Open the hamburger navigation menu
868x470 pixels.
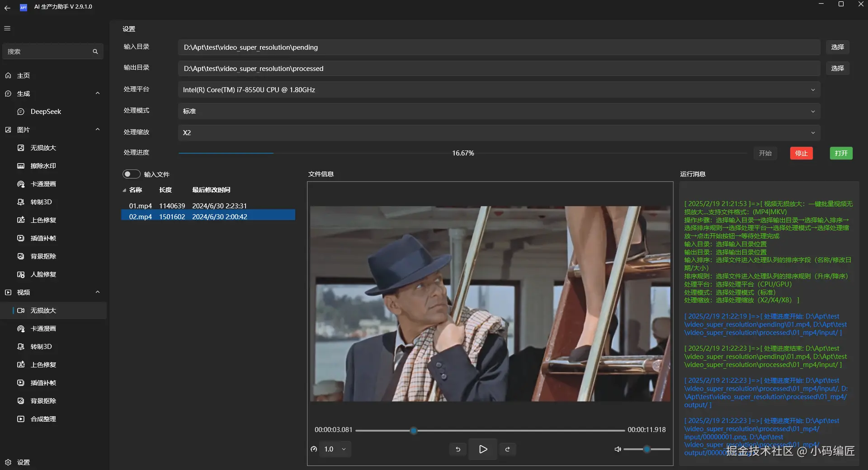(7, 28)
